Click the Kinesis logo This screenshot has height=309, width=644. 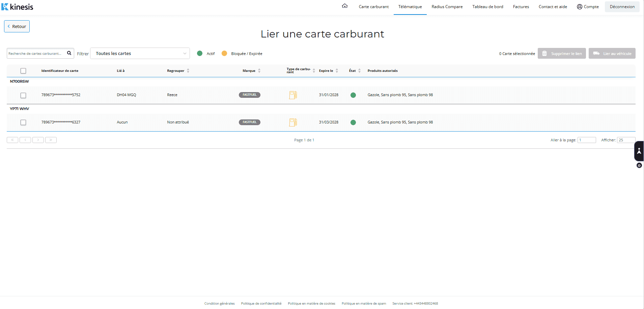[x=18, y=7]
